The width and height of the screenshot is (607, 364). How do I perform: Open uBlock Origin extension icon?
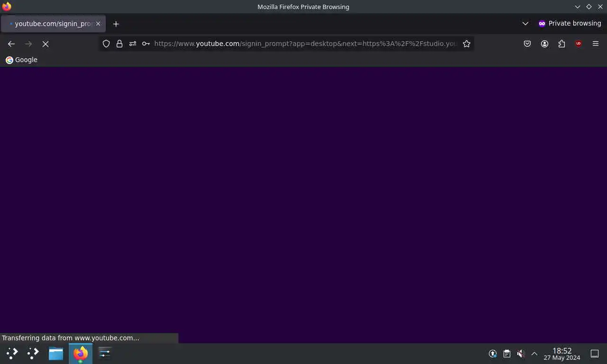(579, 44)
